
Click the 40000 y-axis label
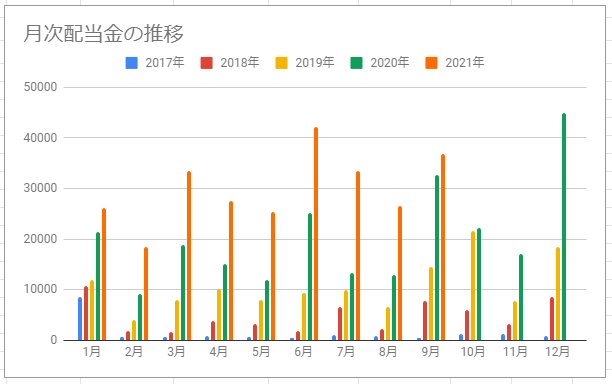[41, 138]
